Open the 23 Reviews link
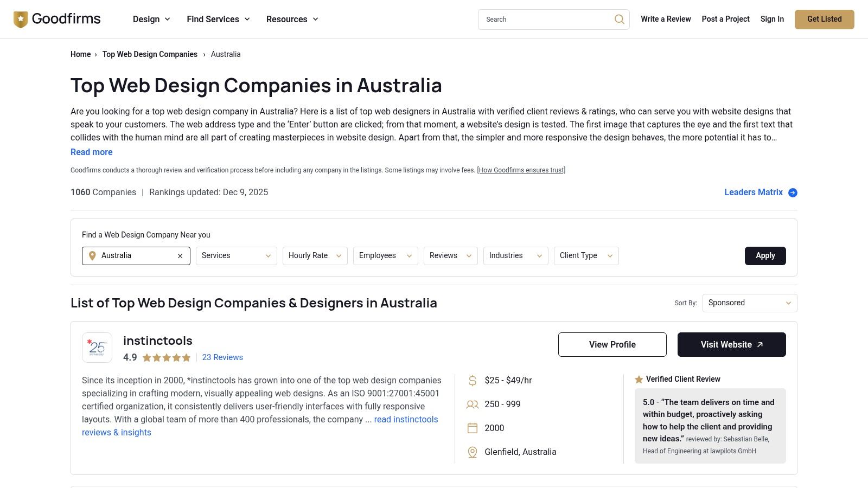The width and height of the screenshot is (868, 488). pyautogui.click(x=222, y=358)
